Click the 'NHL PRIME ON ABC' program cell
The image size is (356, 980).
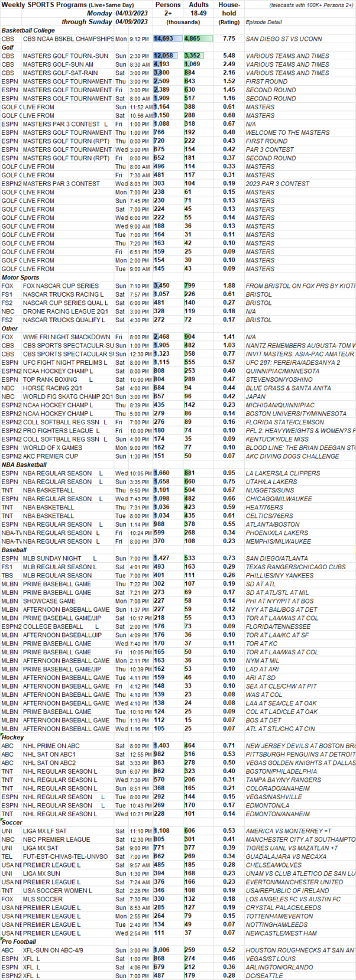pyautogui.click(x=51, y=746)
